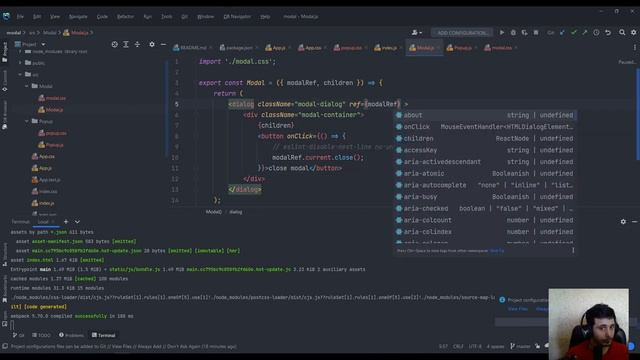Click the master branch widget in status bar
The width and height of the screenshot is (640, 360).
520,347
